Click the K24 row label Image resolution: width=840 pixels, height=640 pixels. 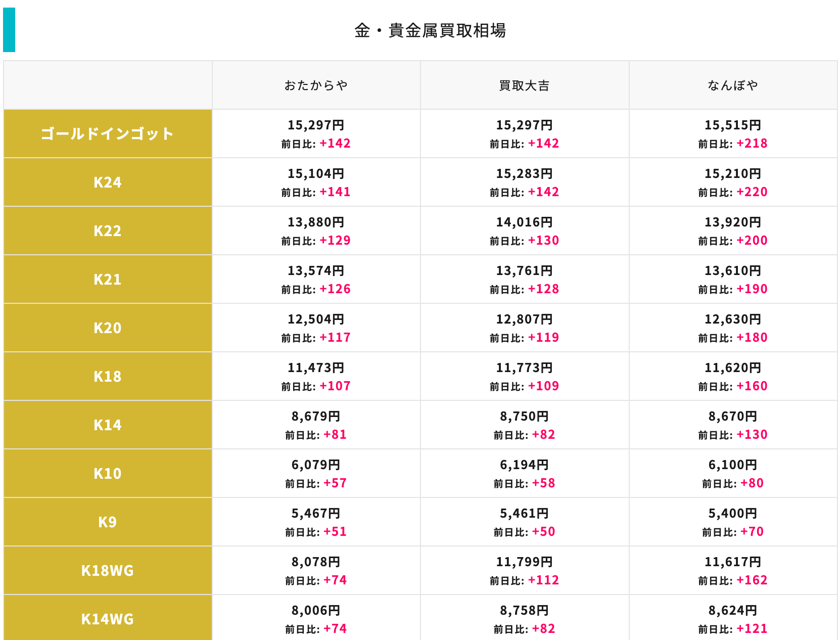coord(108,182)
